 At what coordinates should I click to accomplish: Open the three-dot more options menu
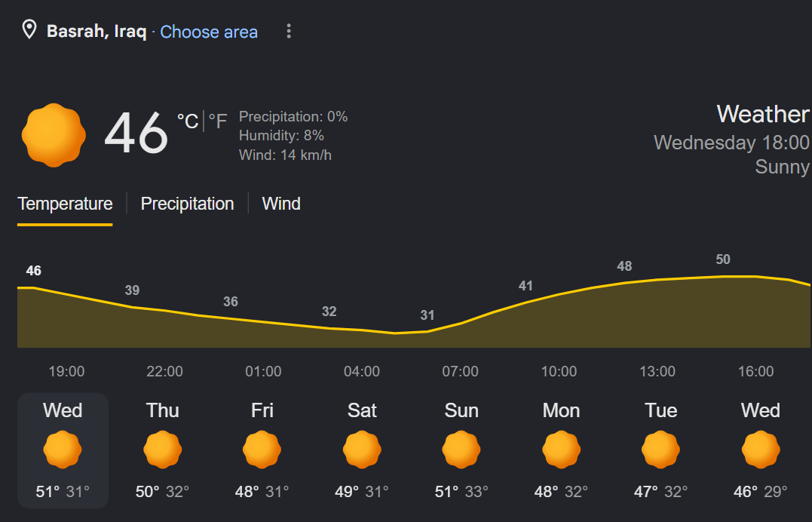[289, 31]
